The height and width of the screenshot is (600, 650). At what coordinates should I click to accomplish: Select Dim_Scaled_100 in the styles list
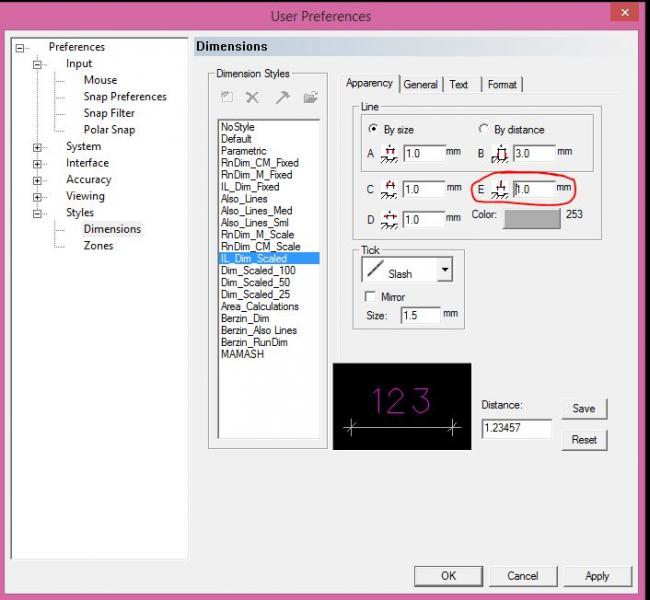[x=258, y=271]
